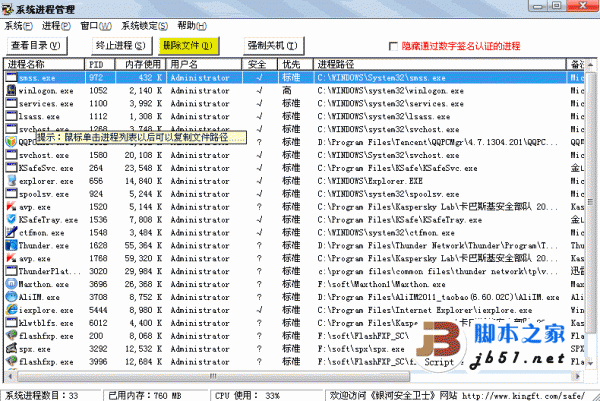Click PID 3708 of AliIM.exe
The image size is (600, 401).
[x=98, y=297]
